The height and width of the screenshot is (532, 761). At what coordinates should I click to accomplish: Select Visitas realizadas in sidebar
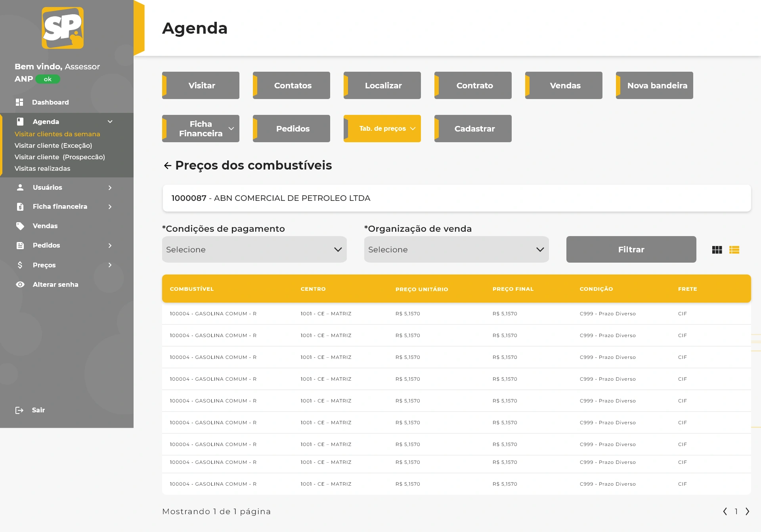coord(42,168)
